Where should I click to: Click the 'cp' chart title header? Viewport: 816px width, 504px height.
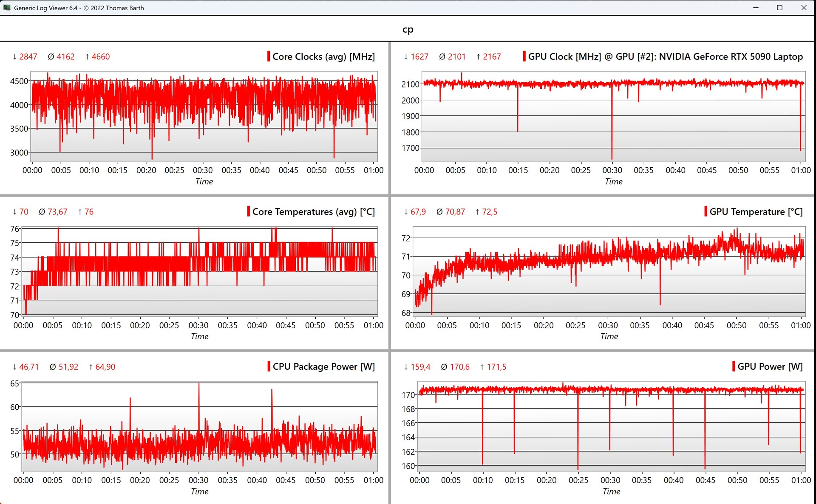[x=408, y=29]
